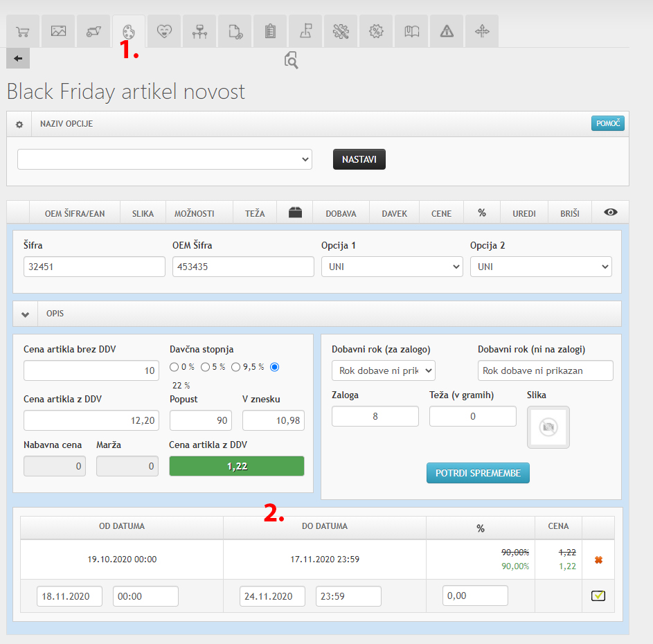
Task: Click the SLIKA column tab
Action: coord(143,214)
